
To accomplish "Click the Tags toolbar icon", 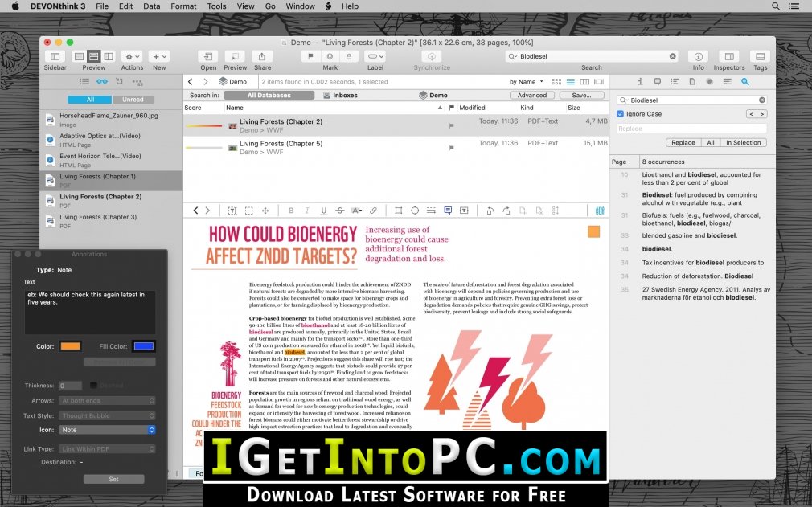I will [x=760, y=56].
